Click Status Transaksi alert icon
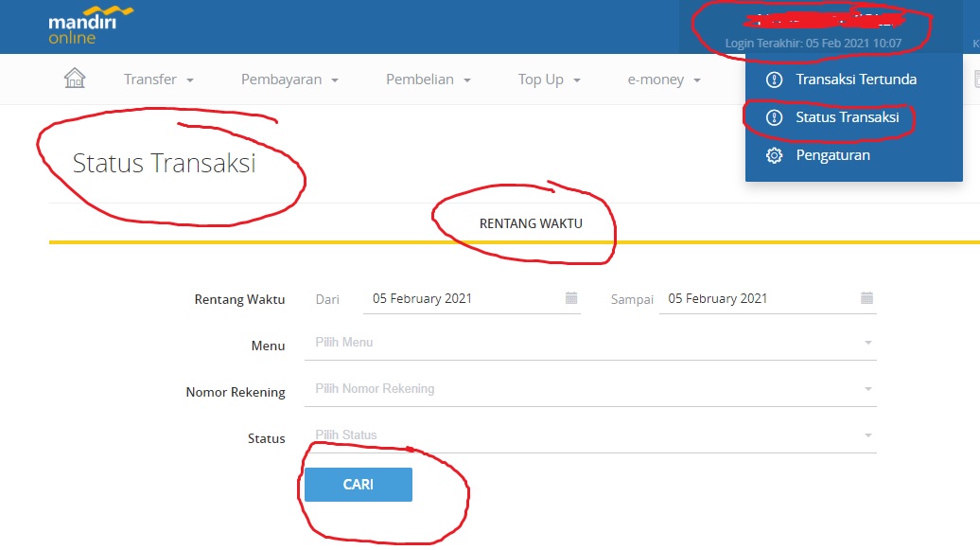The image size is (980, 550). pyautogui.click(x=774, y=117)
